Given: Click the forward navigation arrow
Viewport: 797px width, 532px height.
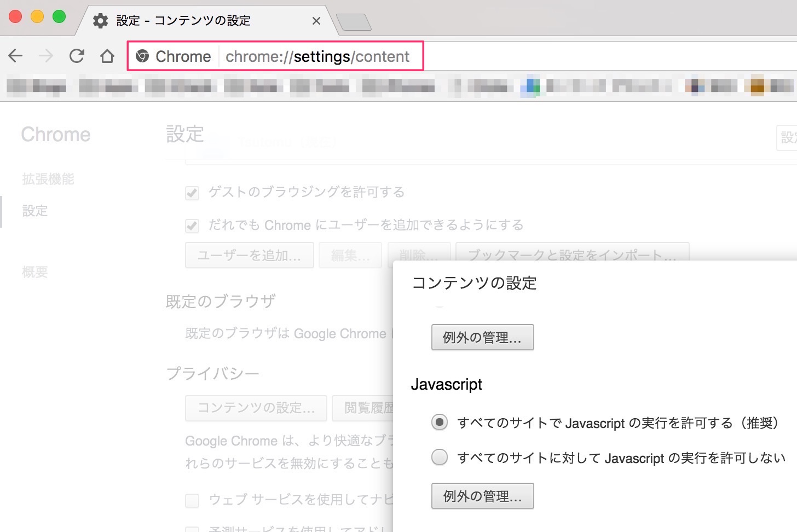Looking at the screenshot, I should 47,56.
